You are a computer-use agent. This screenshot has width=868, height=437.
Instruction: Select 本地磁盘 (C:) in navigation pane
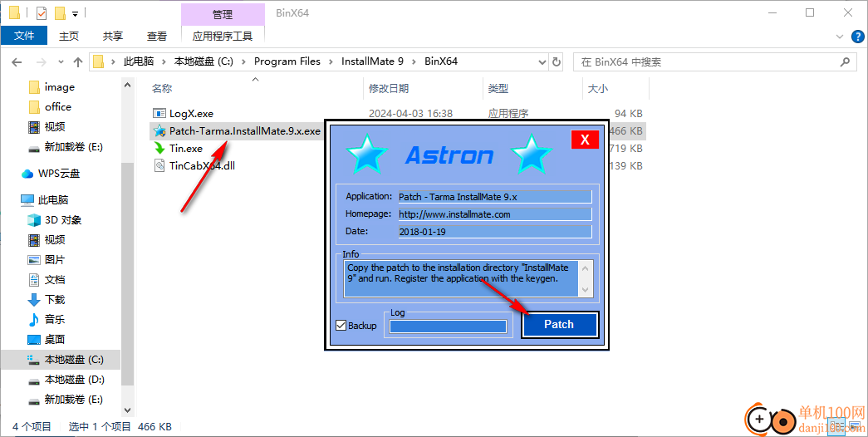coord(74,360)
